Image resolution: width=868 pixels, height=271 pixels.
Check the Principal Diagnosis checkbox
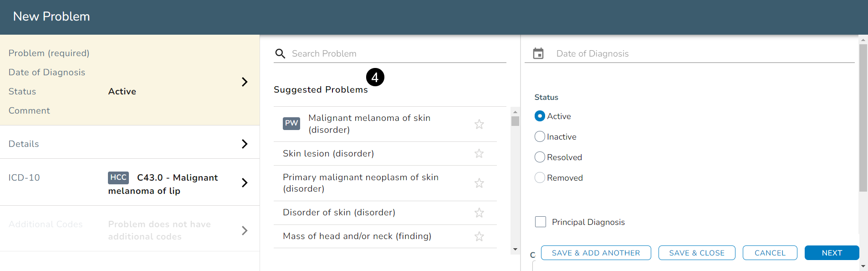(x=541, y=222)
